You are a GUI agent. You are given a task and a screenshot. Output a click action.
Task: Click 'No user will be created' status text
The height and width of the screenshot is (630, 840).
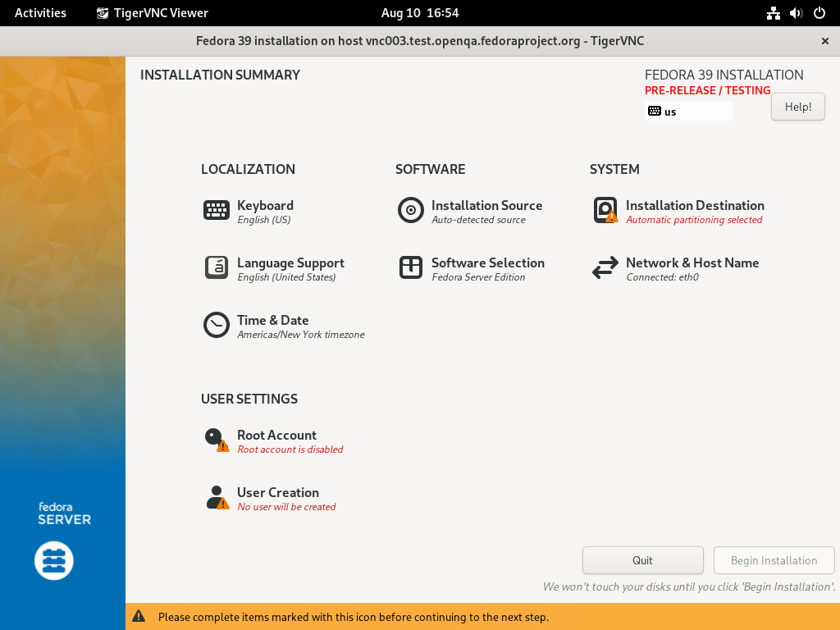click(x=286, y=507)
